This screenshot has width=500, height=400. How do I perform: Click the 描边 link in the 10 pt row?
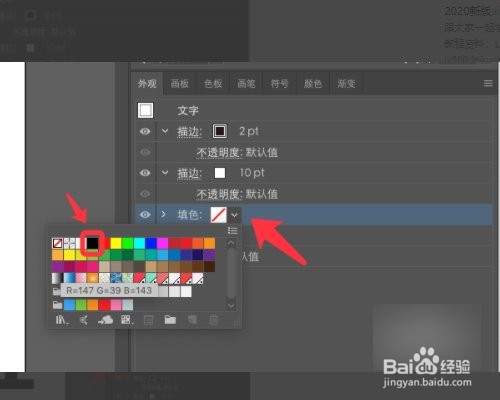coord(189,173)
